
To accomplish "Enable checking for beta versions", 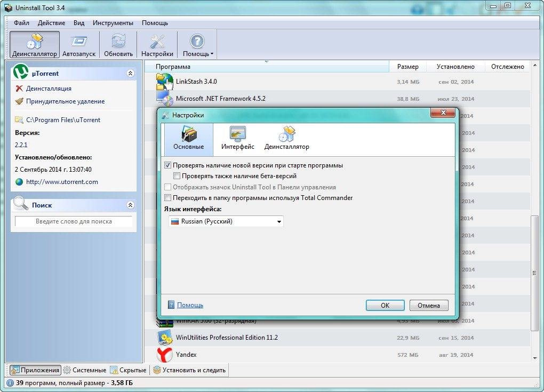I will click(x=177, y=176).
